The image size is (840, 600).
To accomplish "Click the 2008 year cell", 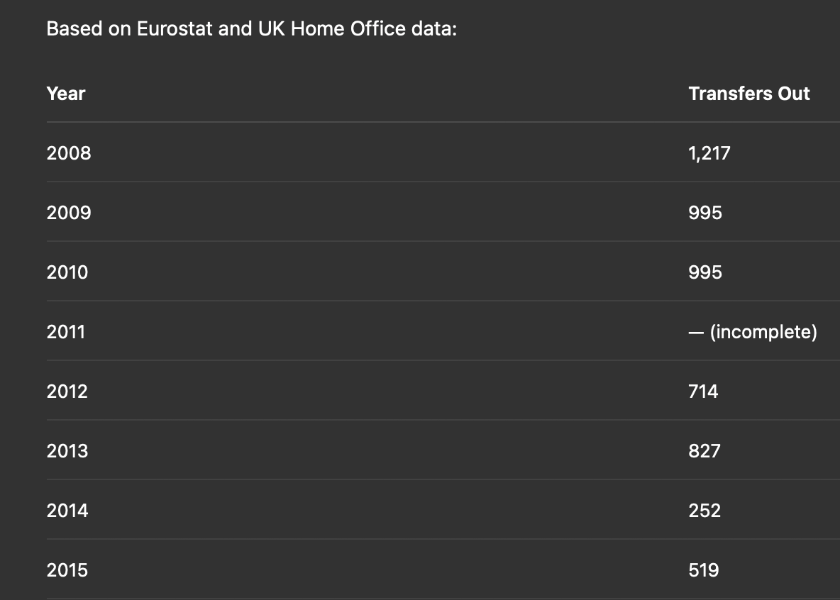I will pyautogui.click(x=68, y=153).
